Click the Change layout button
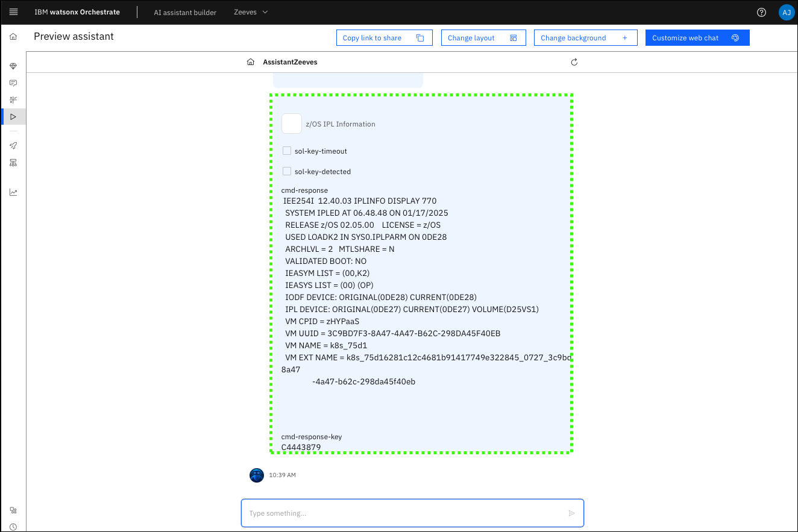Screen dimensions: 798x532 point(483,38)
